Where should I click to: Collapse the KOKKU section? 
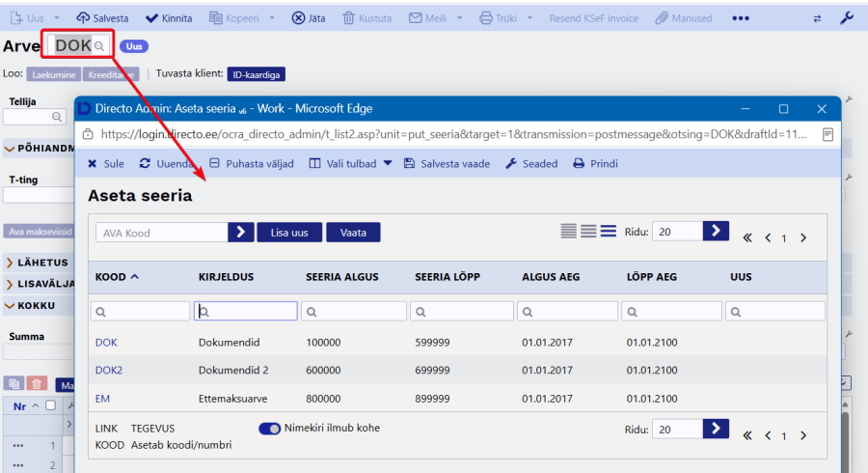pyautogui.click(x=10, y=306)
